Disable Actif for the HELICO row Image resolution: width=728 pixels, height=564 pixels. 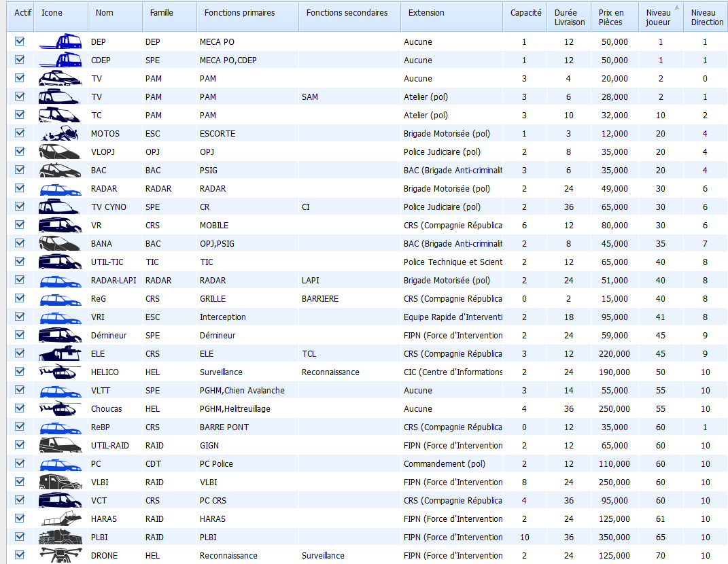pos(20,372)
